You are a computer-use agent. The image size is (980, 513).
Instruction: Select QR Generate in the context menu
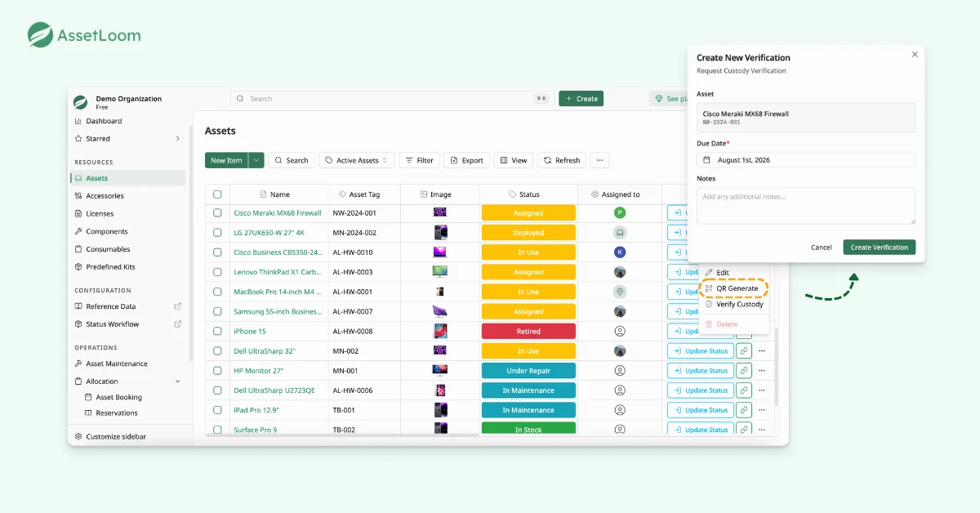click(734, 288)
